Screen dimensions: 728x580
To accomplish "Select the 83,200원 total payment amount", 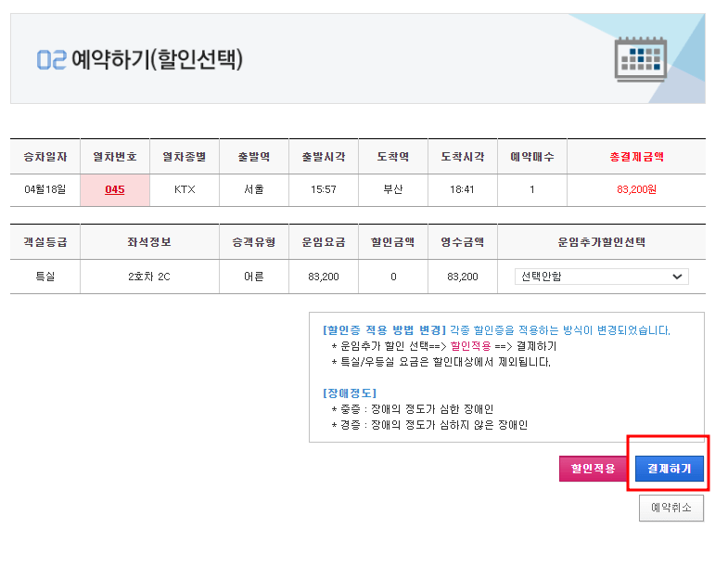I will (636, 189).
